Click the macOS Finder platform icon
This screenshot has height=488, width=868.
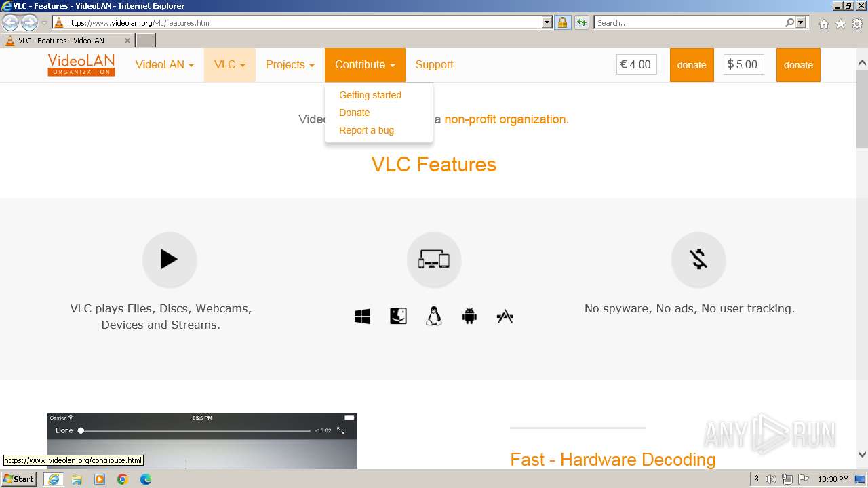pyautogui.click(x=398, y=317)
